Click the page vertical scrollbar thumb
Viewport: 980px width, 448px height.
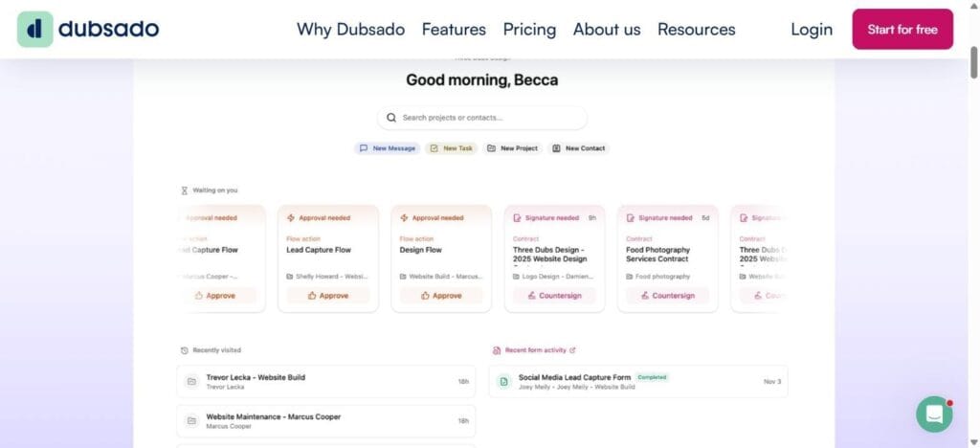point(973,62)
